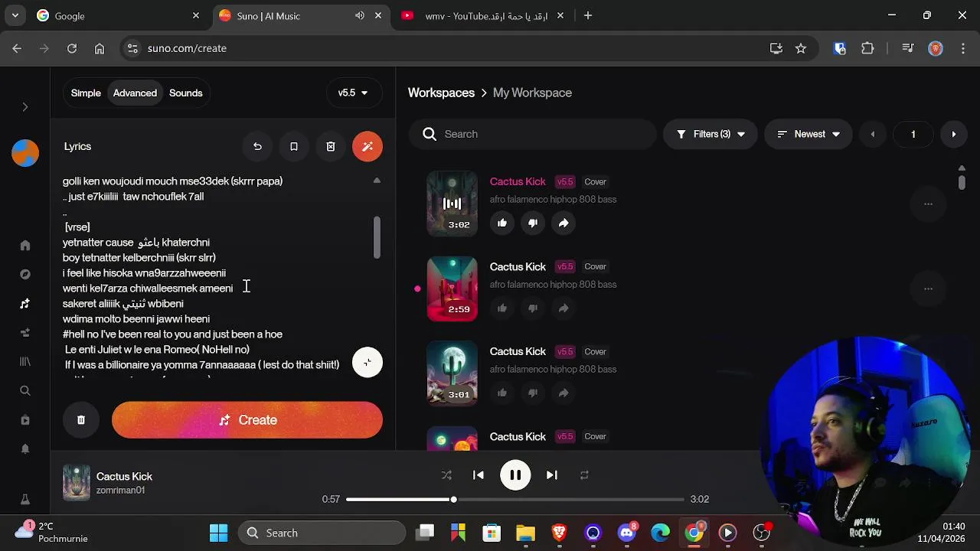
Task: Open artist zomriman01 link in player
Action: [x=120, y=491]
